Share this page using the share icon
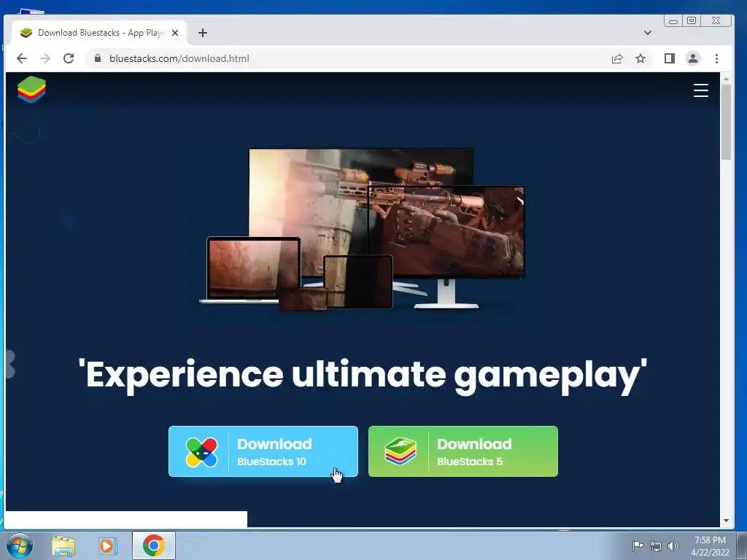Screen dimensions: 747x560 point(617,58)
